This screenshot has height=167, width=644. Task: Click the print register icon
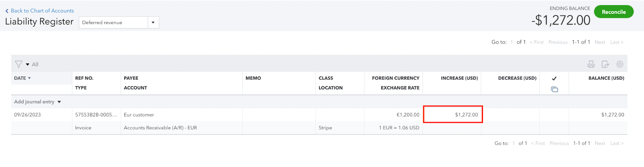591,64
